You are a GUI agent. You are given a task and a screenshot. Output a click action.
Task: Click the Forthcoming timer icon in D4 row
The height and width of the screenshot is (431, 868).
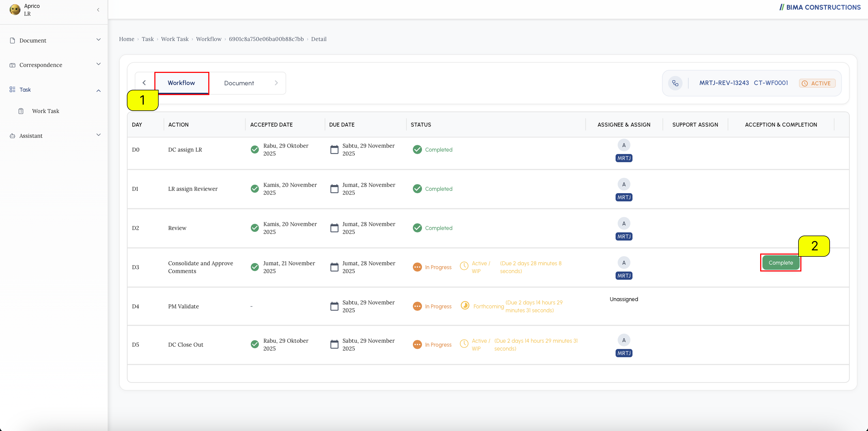click(x=465, y=305)
